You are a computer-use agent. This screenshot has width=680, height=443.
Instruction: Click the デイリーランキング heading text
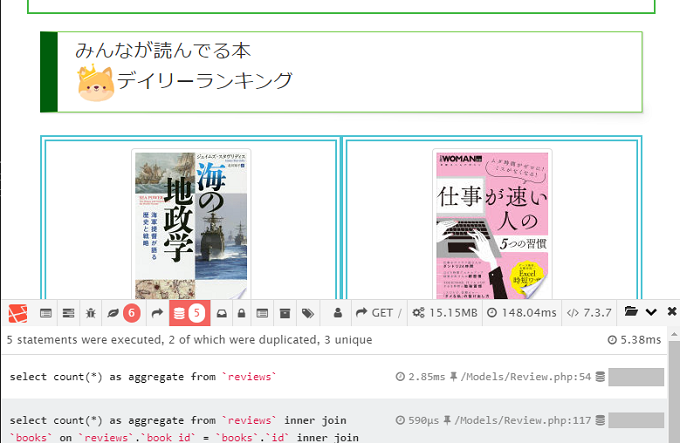point(205,81)
